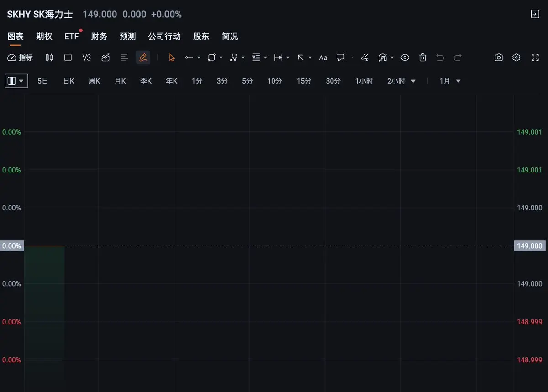Enter fullscreen chart mode
The height and width of the screenshot is (392, 548).
point(535,57)
